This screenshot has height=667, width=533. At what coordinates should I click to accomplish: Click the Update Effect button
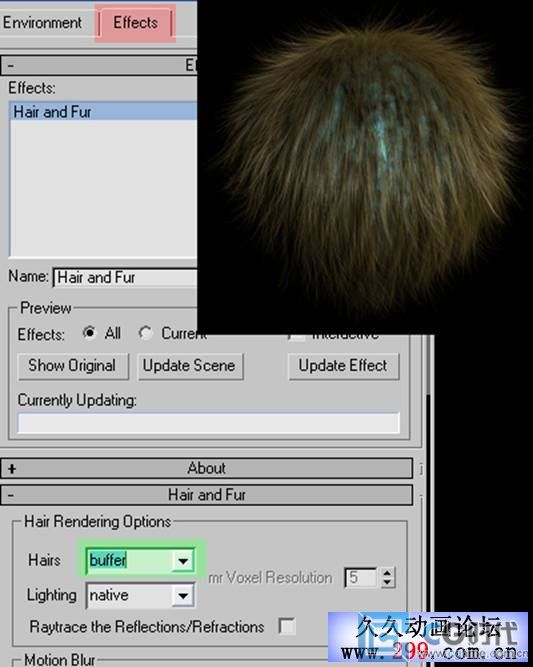344,366
